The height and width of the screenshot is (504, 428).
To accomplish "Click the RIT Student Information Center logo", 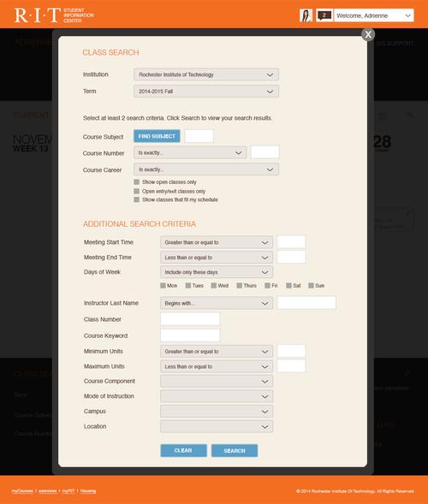I will tap(54, 15).
